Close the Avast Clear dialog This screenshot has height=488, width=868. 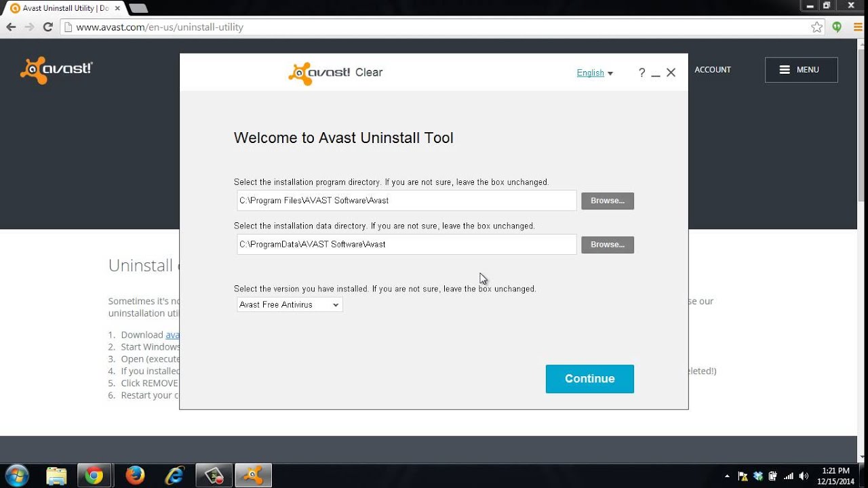coord(671,73)
